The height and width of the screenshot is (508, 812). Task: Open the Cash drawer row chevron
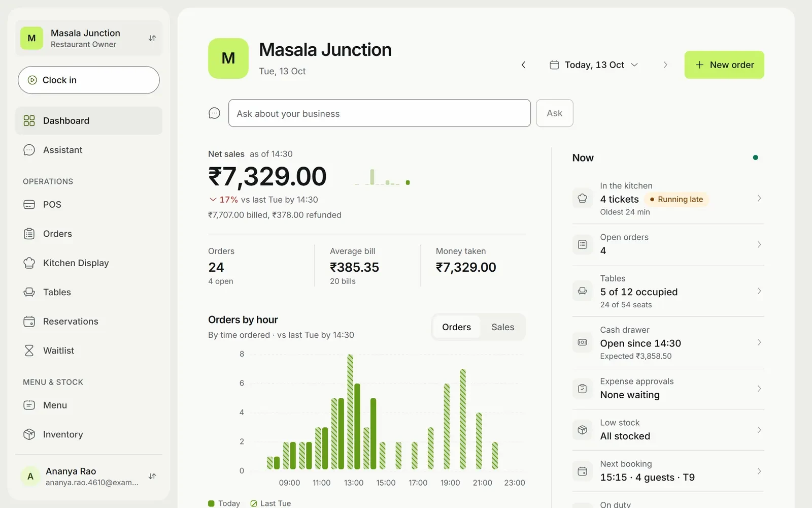pyautogui.click(x=759, y=342)
